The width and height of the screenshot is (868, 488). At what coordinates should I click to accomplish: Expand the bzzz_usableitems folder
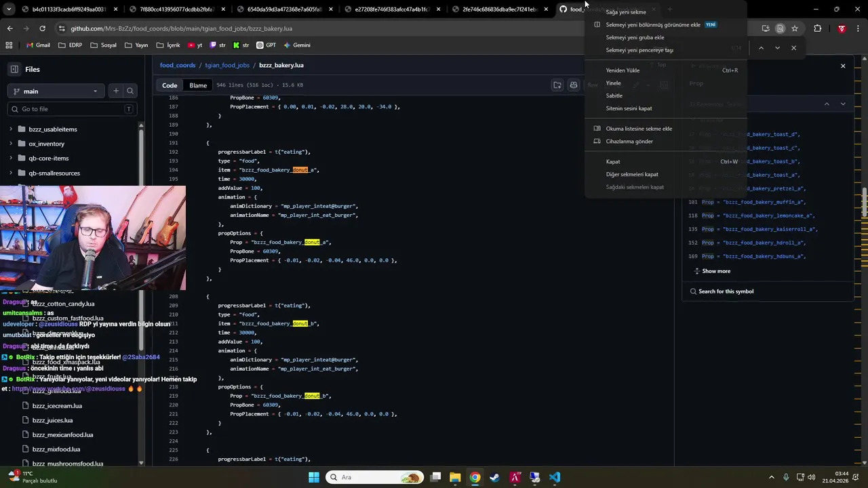[x=11, y=129]
